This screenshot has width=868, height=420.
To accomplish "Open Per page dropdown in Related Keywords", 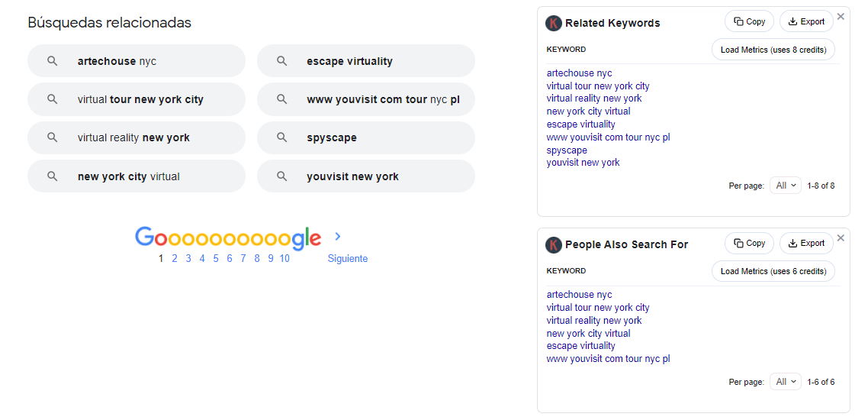I will (786, 186).
